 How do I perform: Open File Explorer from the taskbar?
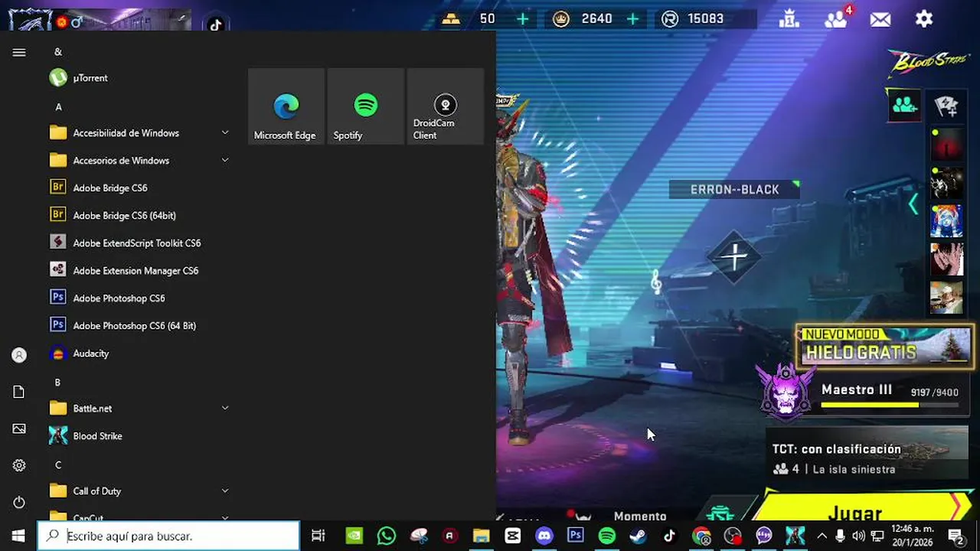pyautogui.click(x=481, y=536)
